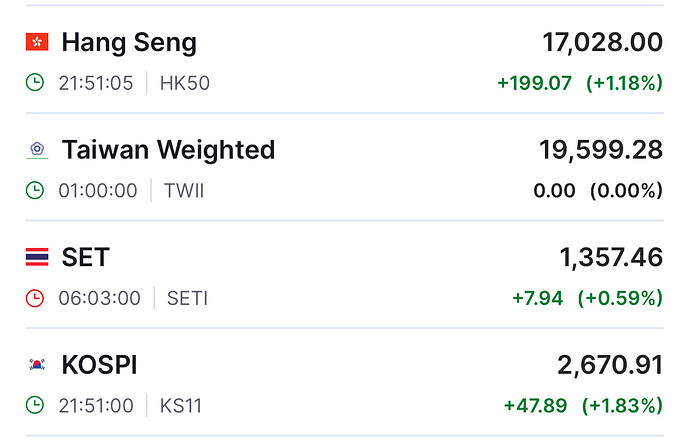Open the KOSPI index name
Image resolution: width=690 pixels, height=440 pixels.
click(99, 365)
